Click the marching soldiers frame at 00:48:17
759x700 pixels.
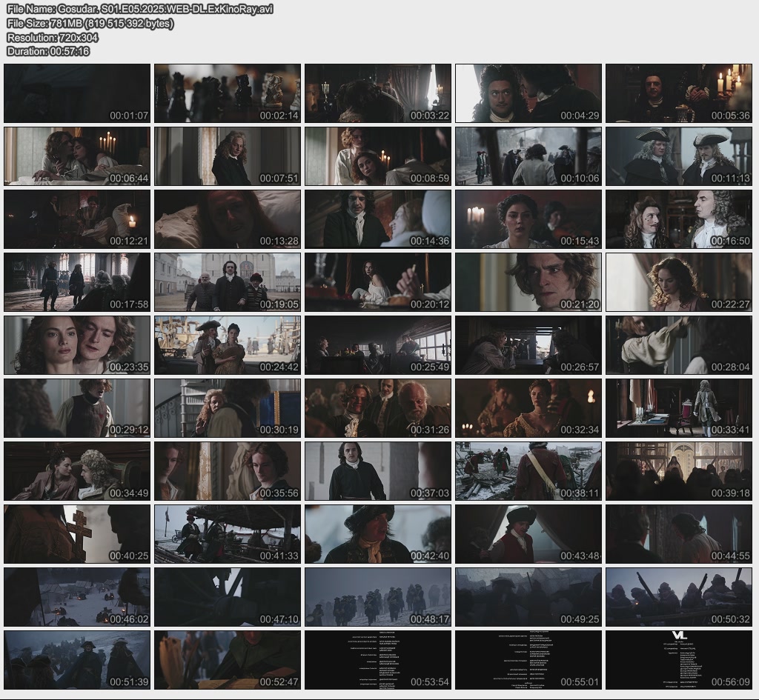click(x=377, y=597)
